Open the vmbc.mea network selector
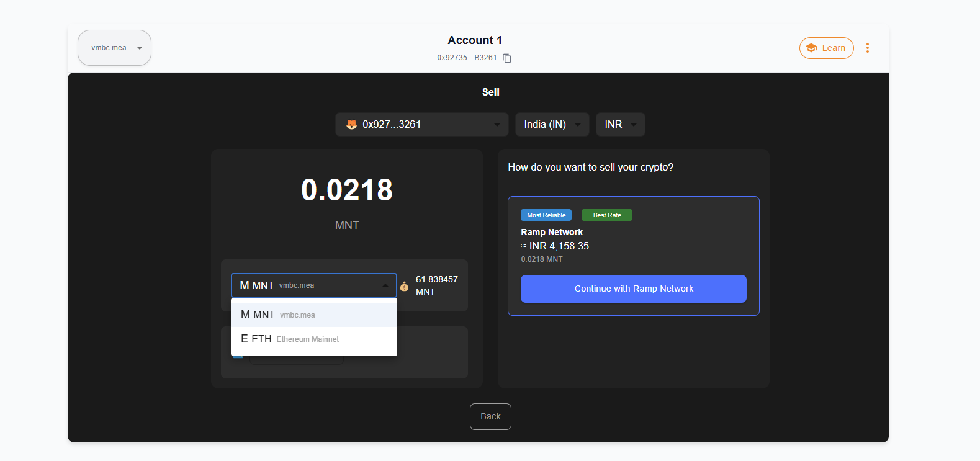 114,48
